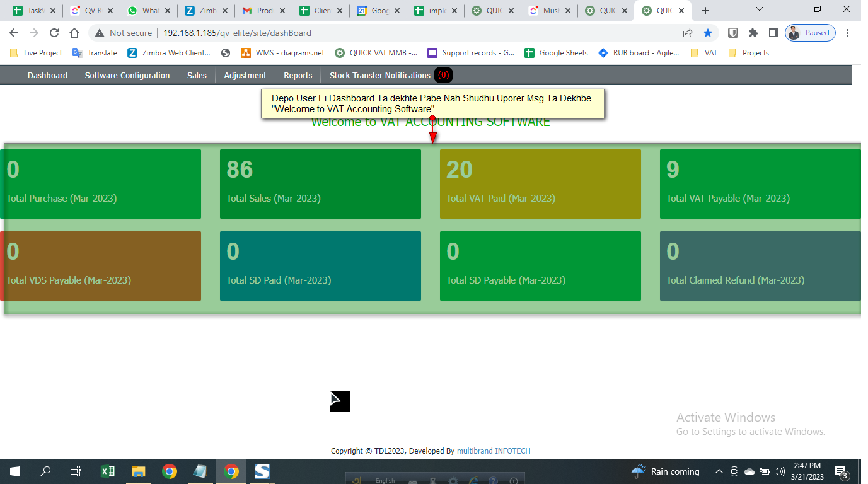
Task: Show the browser side panel
Action: click(x=773, y=33)
